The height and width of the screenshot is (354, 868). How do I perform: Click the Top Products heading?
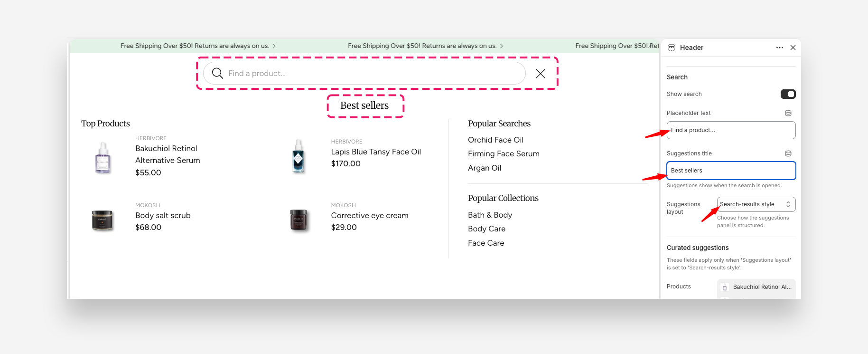coord(105,124)
